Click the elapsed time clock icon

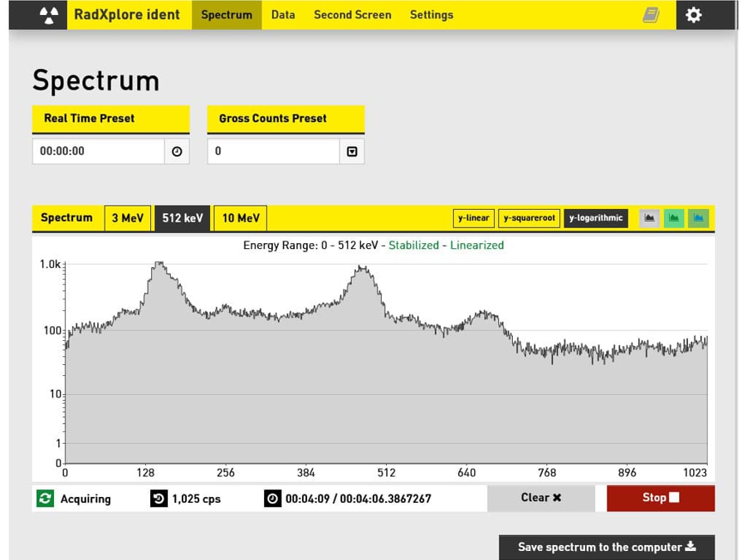click(x=272, y=499)
